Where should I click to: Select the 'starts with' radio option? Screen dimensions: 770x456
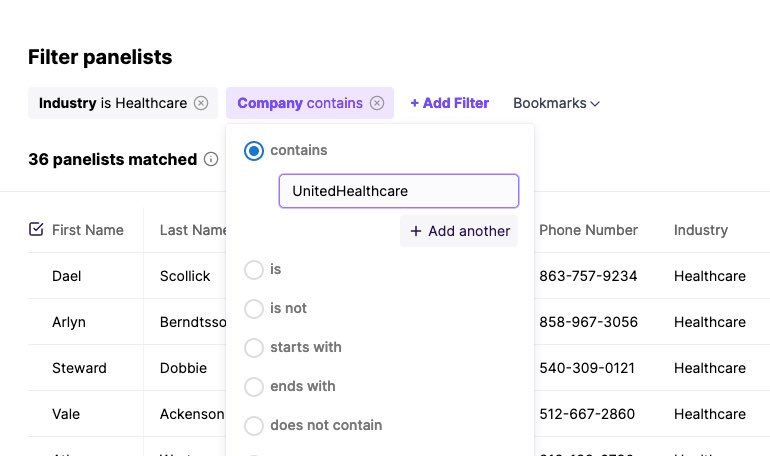(x=254, y=348)
